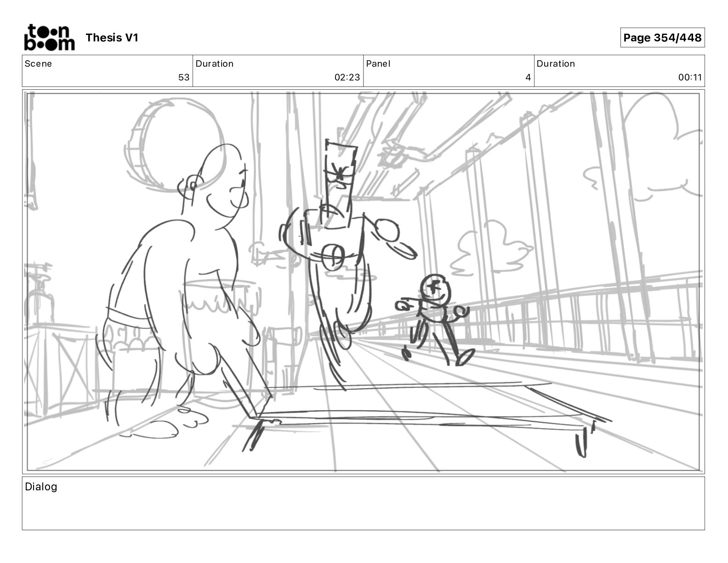Image resolution: width=728 pixels, height=563 pixels.
Task: Click the 'Page 354/448' page indicator
Action: [x=662, y=38]
